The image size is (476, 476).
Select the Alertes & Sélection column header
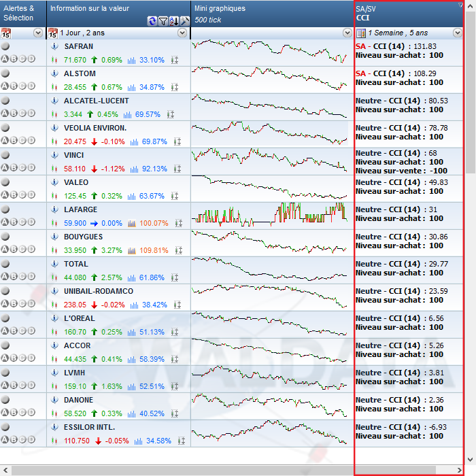click(x=23, y=14)
